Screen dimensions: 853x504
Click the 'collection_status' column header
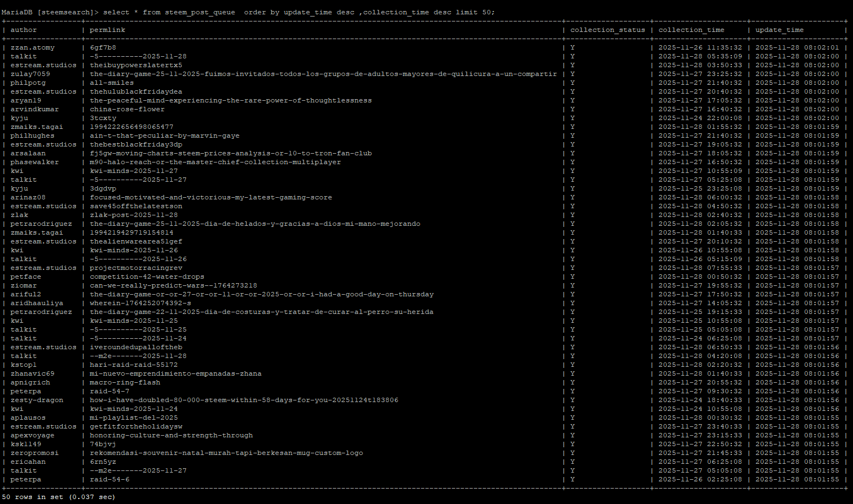(608, 30)
